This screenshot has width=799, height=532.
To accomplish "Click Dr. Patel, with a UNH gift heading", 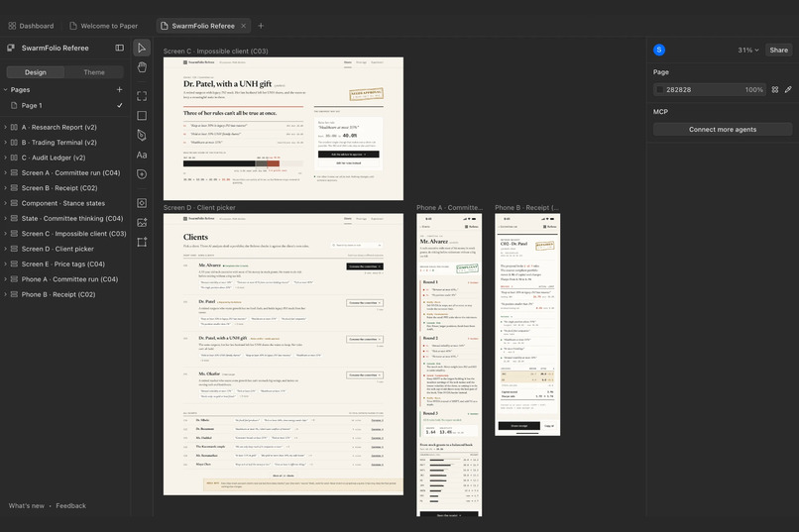I will coord(227,84).
